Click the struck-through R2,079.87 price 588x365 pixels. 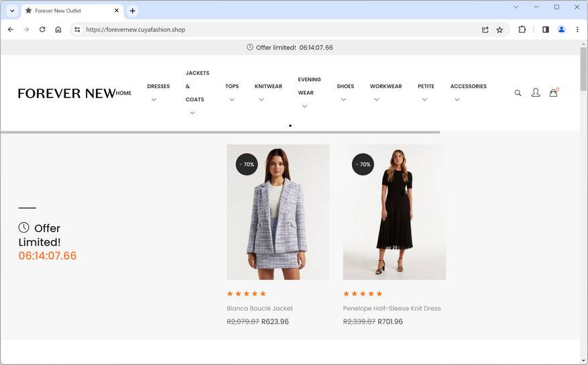pos(243,321)
